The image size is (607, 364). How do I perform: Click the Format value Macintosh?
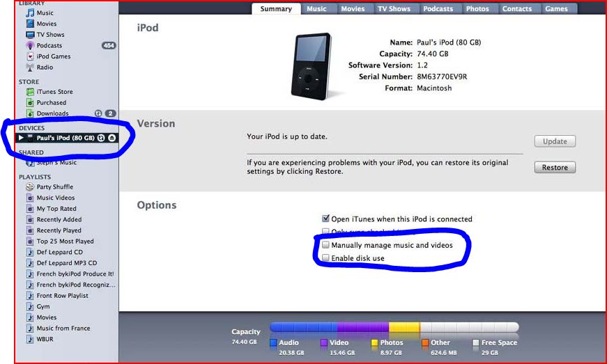[434, 88]
